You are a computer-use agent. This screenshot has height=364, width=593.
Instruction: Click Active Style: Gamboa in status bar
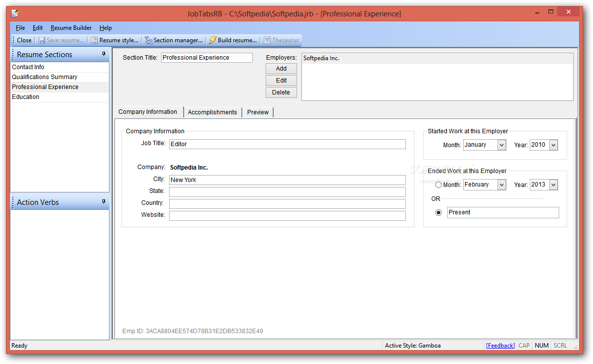[412, 346]
